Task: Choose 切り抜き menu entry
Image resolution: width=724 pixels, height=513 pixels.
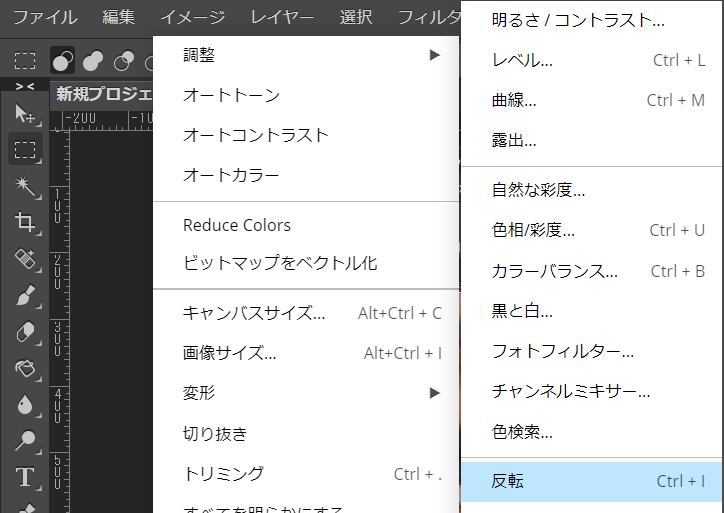Action: (x=307, y=434)
